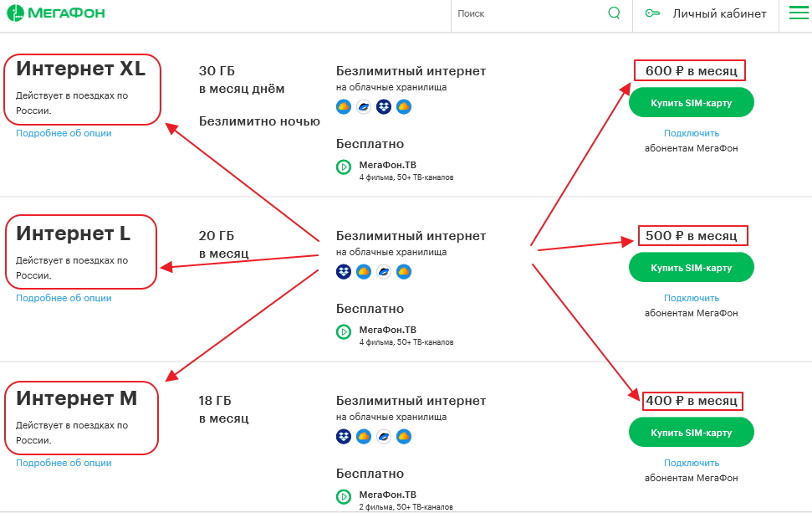Click the Yandex.Disk icon in Интернет L row

[x=384, y=271]
